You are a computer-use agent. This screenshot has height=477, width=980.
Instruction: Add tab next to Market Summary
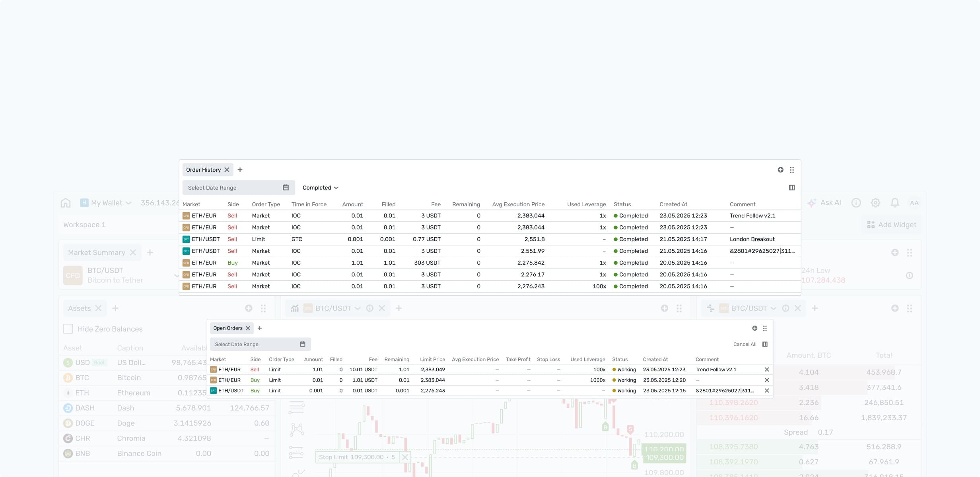tap(150, 252)
